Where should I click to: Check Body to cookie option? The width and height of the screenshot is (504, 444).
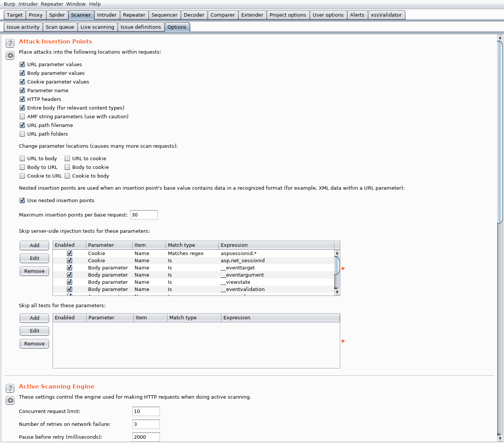pos(67,167)
